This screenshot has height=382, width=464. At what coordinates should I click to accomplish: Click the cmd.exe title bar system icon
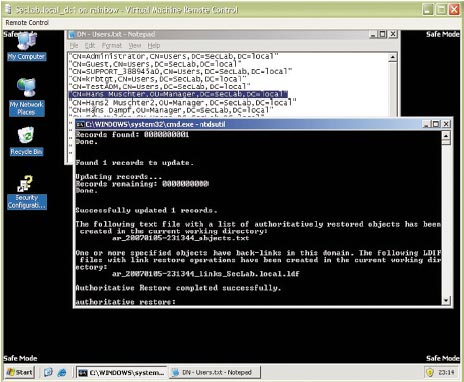click(80, 124)
